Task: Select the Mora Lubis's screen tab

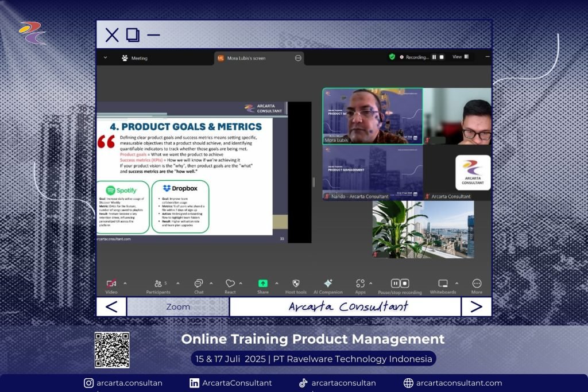Action: pyautogui.click(x=246, y=58)
